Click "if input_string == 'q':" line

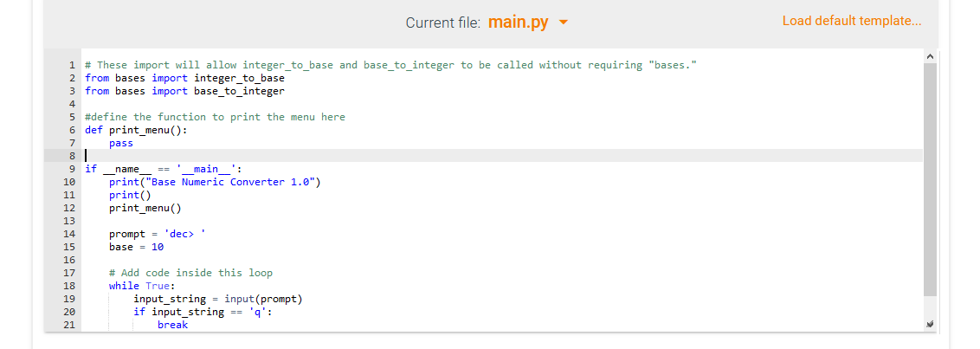click(203, 312)
